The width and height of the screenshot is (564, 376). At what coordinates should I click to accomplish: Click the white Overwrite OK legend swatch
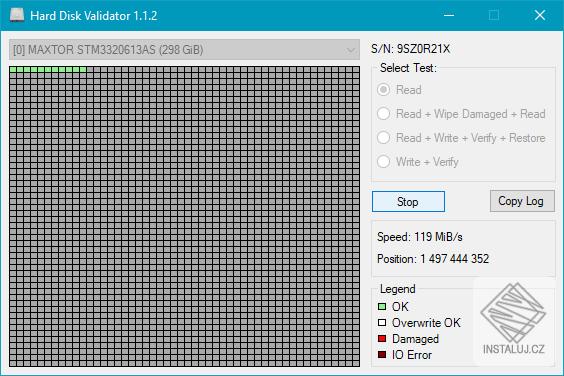click(382, 322)
